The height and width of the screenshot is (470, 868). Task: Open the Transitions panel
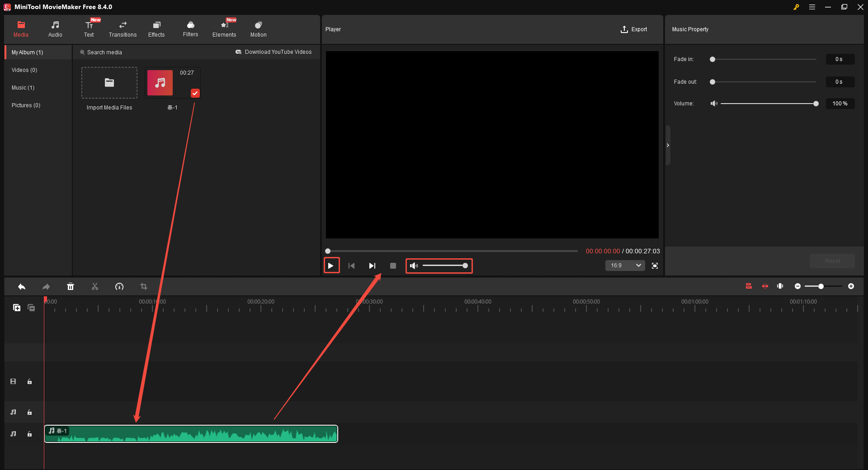[122, 28]
